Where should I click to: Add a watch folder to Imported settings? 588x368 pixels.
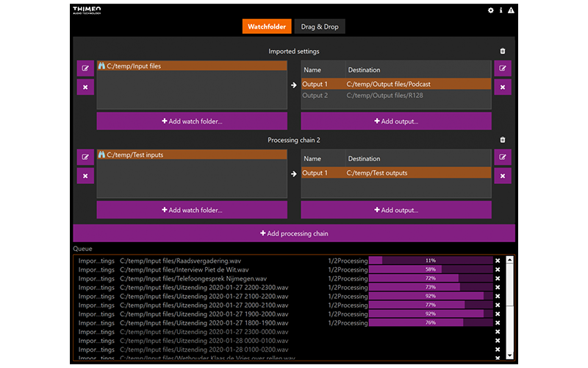tap(192, 121)
